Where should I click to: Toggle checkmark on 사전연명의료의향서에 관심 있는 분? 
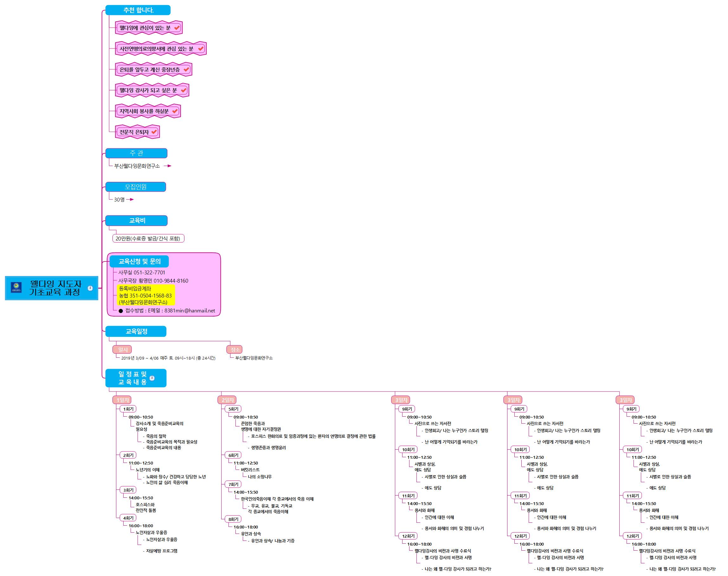point(201,48)
